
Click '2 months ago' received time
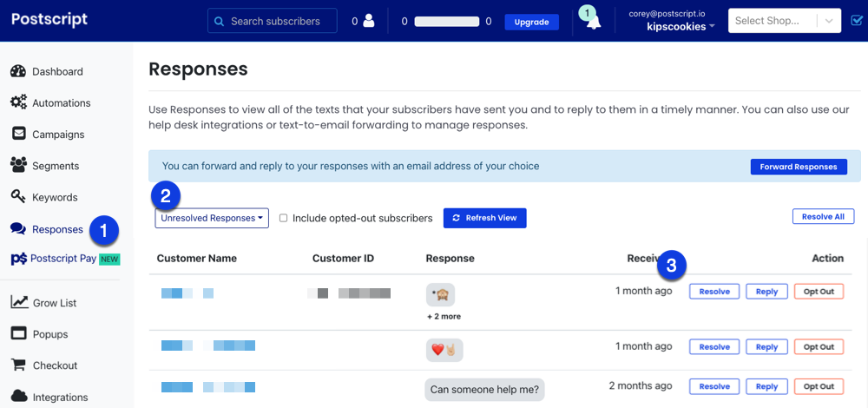click(641, 385)
